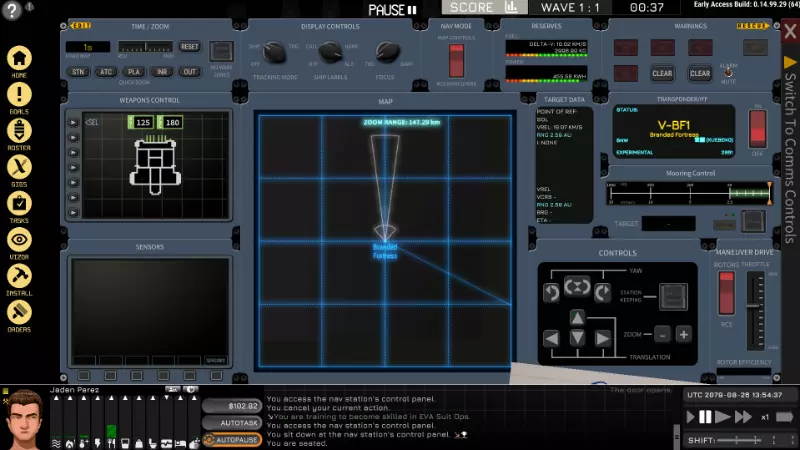This screenshot has width=800, height=450.
Task: Expand the triangle above the sleep bar
Action: pos(181,398)
